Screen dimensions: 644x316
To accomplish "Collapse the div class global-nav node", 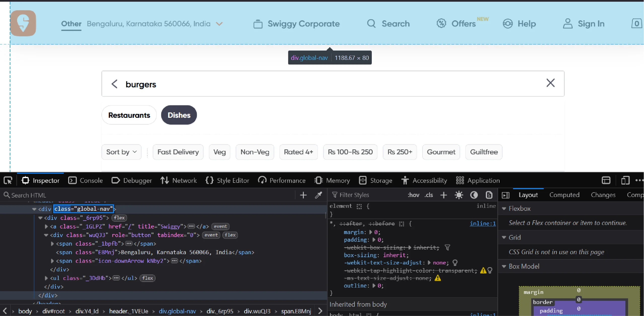I will [34, 209].
